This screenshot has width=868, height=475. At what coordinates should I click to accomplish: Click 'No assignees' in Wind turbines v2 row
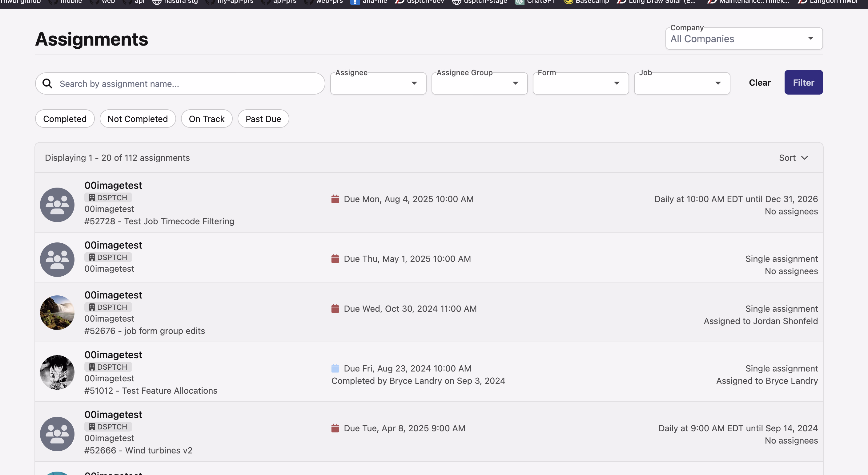click(791, 440)
